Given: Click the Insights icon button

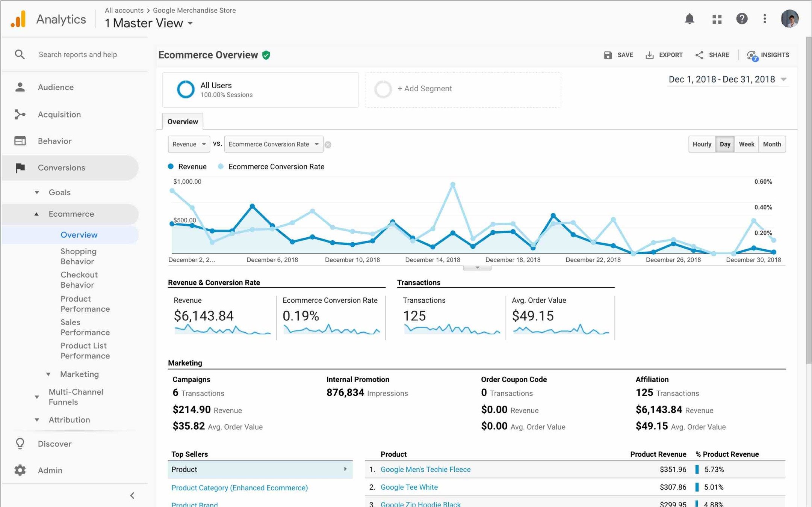Looking at the screenshot, I should [x=752, y=56].
